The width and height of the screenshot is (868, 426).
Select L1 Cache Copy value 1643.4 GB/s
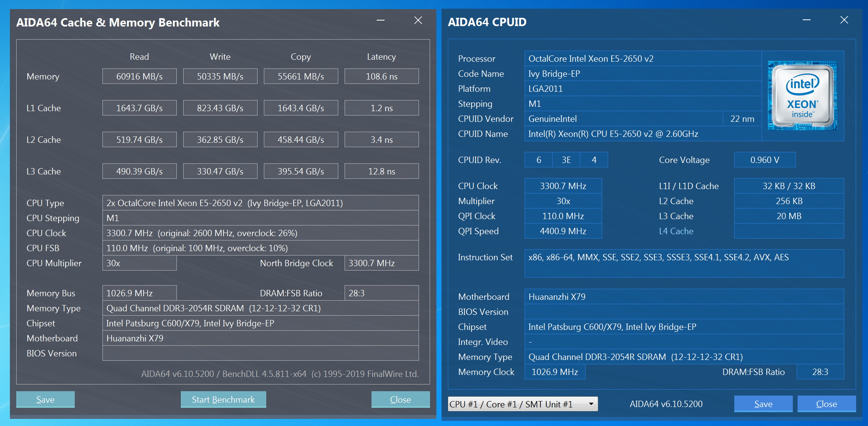[x=301, y=108]
